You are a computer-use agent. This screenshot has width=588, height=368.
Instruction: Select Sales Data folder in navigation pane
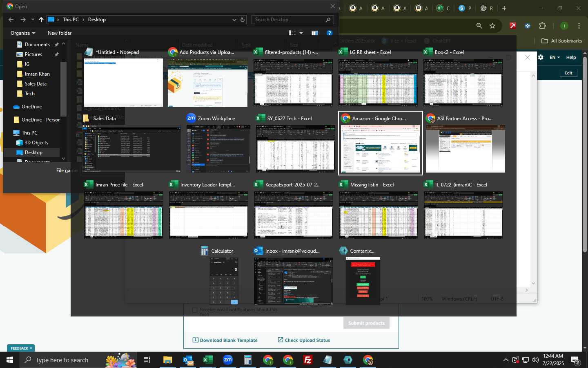(36, 84)
